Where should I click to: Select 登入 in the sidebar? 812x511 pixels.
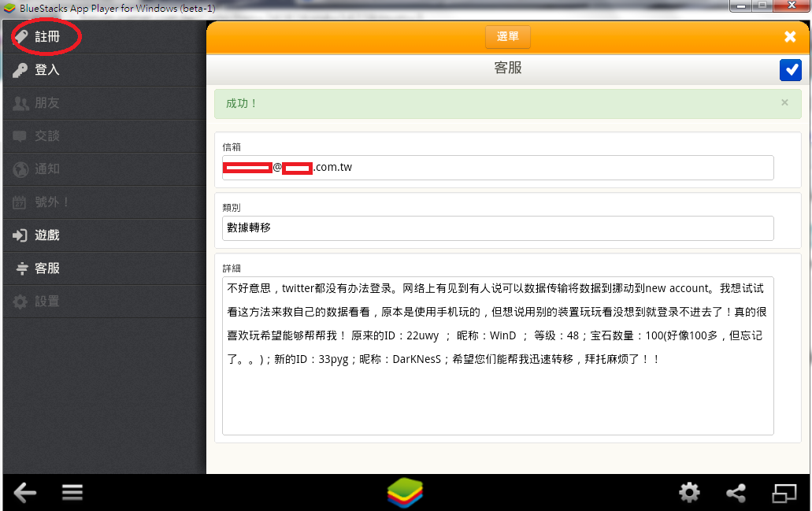click(x=47, y=70)
